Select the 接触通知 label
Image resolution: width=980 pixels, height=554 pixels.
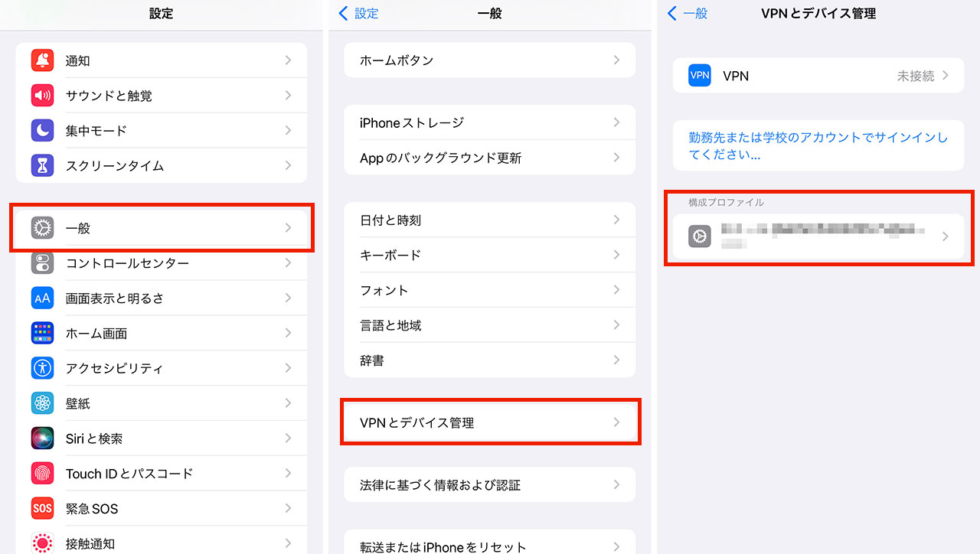(x=90, y=544)
